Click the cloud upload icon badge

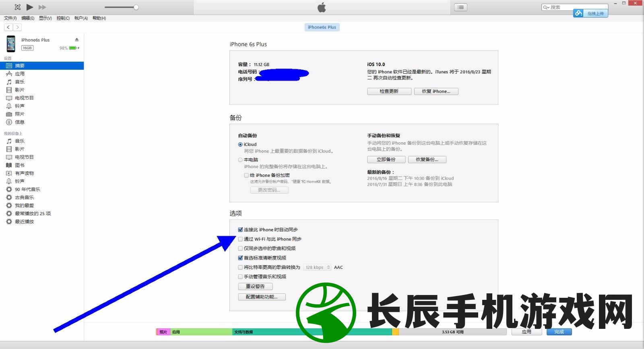pyautogui.click(x=578, y=13)
